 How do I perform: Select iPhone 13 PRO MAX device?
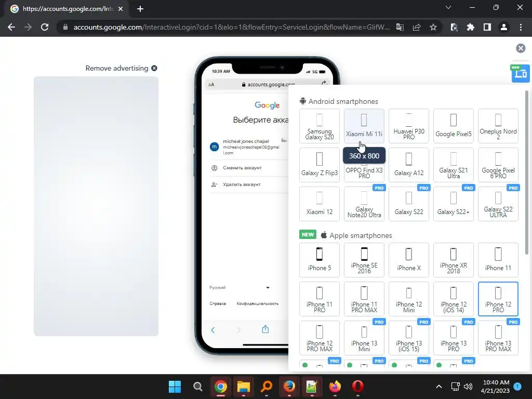point(498,338)
